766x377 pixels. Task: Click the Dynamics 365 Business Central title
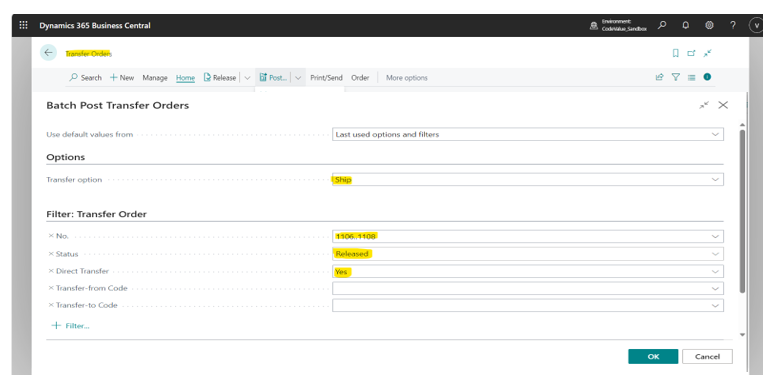point(95,25)
